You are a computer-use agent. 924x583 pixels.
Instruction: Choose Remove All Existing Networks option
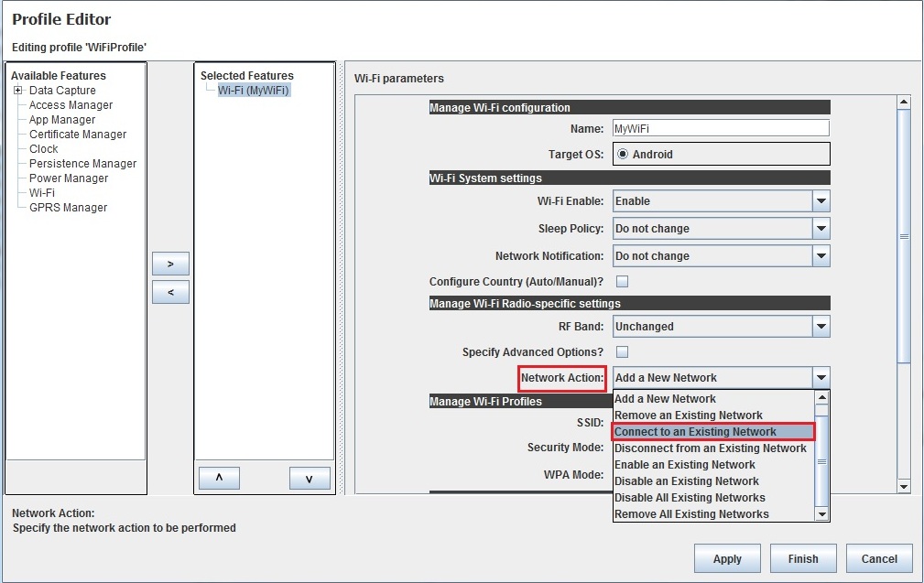(691, 514)
